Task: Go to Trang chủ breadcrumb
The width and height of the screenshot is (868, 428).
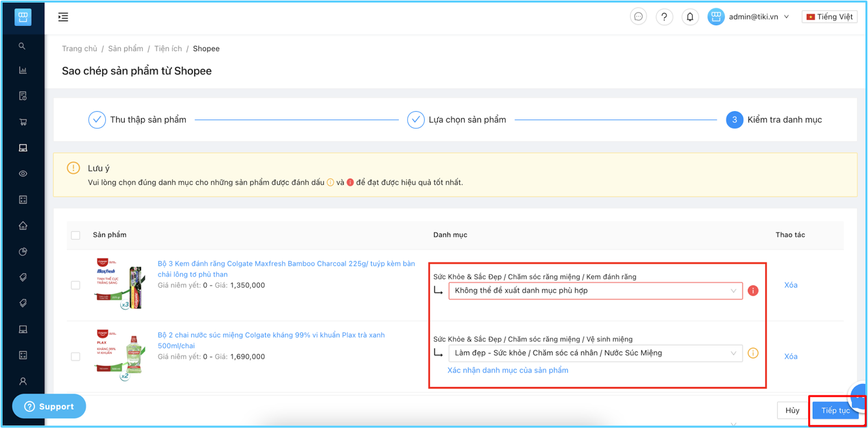Action: point(79,49)
